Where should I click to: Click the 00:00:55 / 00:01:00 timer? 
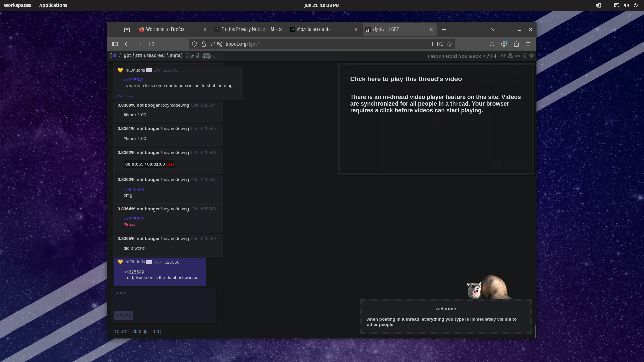150,164
